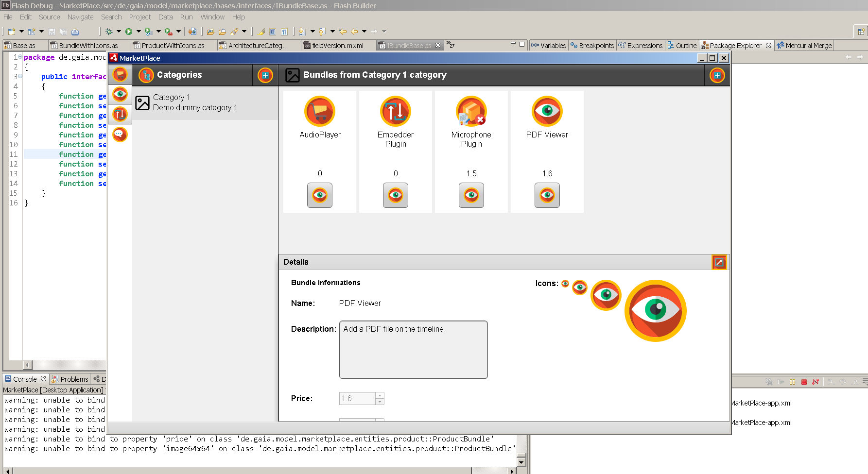
Task: Switch to the Variables view tab
Action: 549,46
